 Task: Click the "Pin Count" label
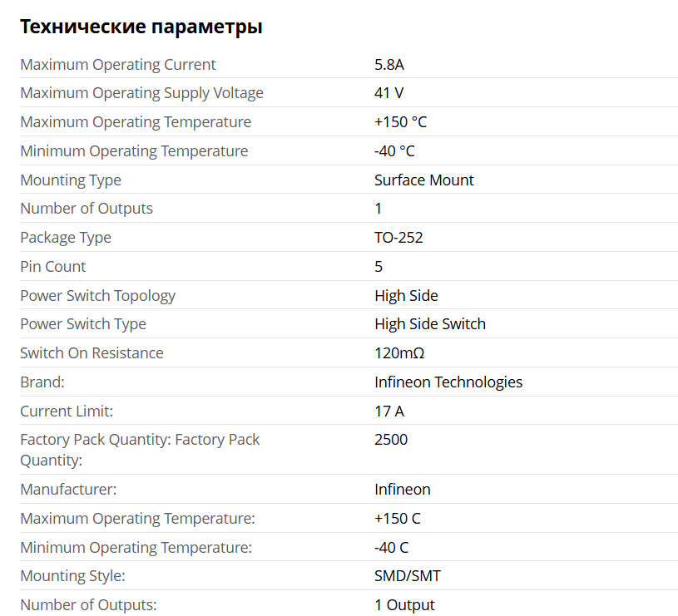53,267
